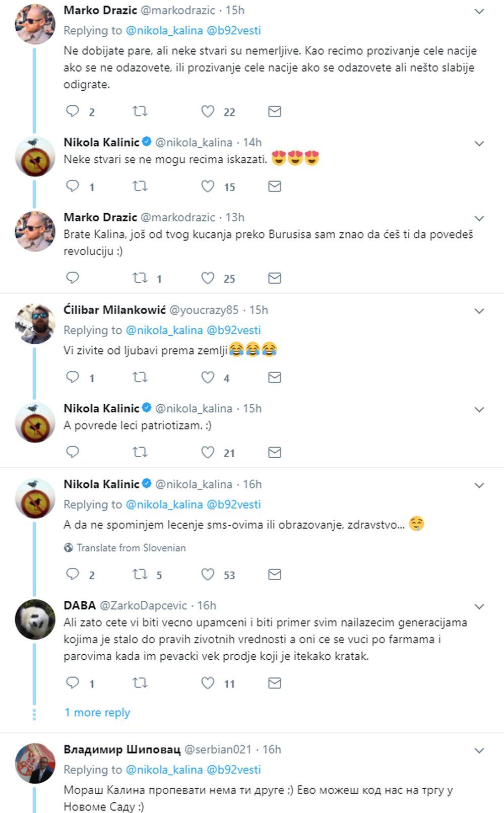Like Ćilibar Milanković's tweet with 4 likes

(x=208, y=378)
